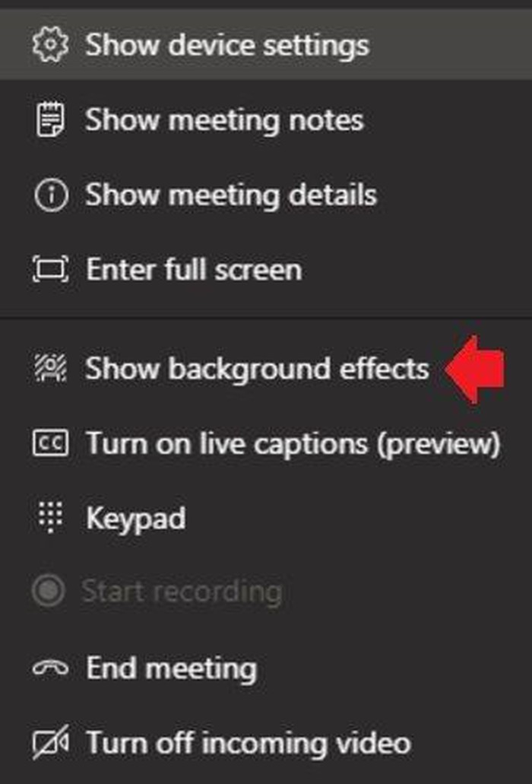Viewport: 532px width, 784px height.
Task: Click the greyed-out record circle icon
Action: coord(51,592)
